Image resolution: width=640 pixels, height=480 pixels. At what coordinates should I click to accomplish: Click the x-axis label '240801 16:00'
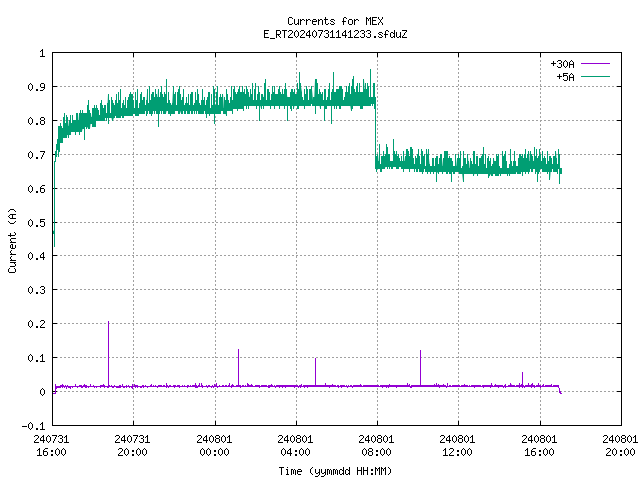point(539,446)
